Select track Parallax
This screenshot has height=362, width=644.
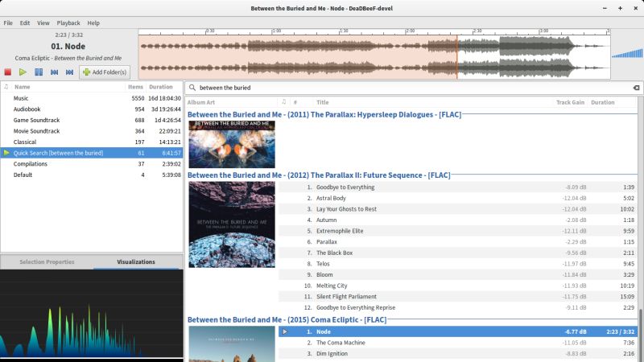click(x=457, y=242)
